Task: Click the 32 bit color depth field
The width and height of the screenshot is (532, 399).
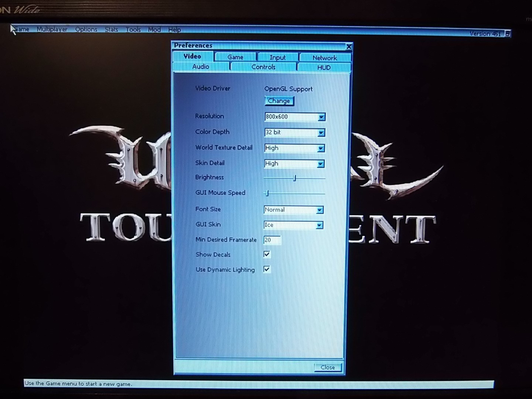Action: click(291, 132)
